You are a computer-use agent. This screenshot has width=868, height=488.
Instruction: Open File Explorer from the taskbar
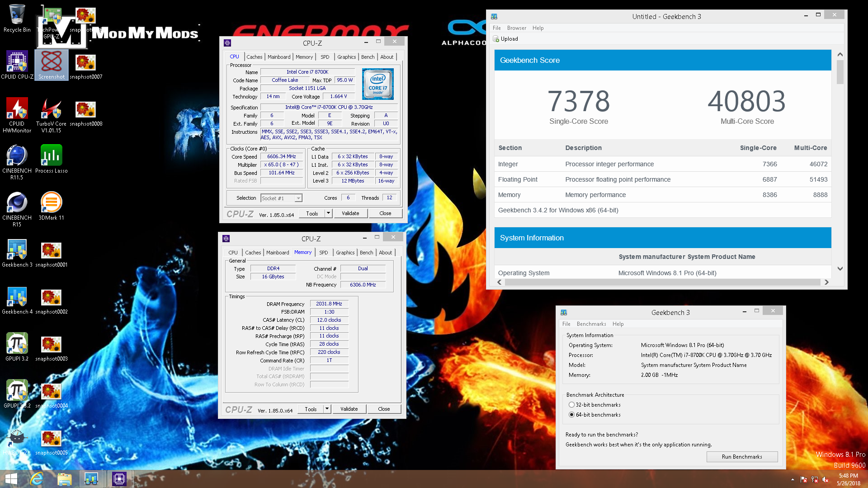tap(64, 479)
